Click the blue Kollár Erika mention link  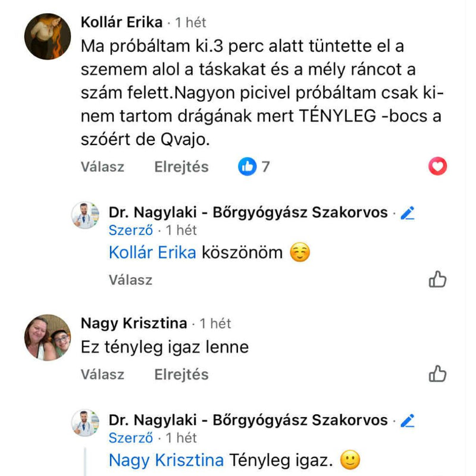[x=152, y=253]
